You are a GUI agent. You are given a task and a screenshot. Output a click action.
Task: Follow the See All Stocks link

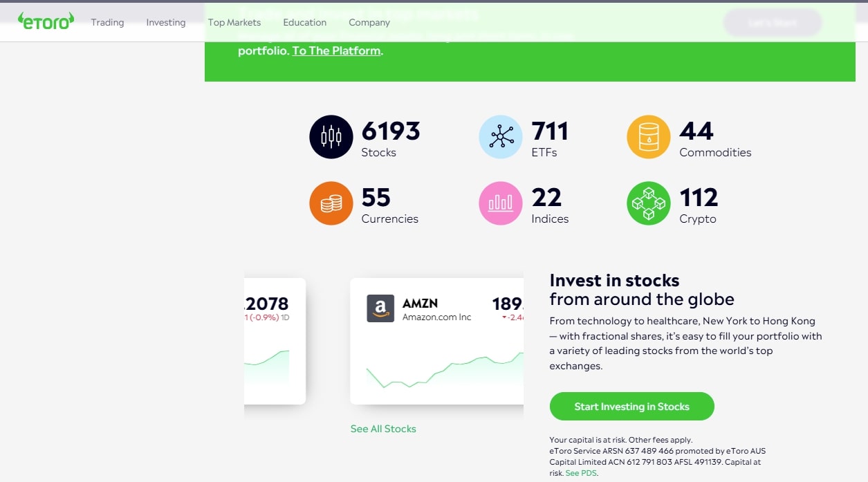[x=383, y=429]
